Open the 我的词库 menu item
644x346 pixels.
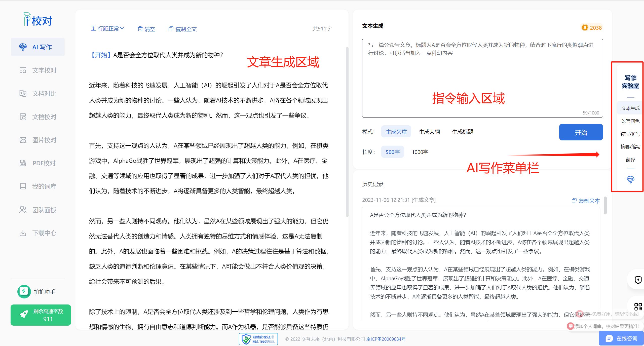[x=38, y=186]
